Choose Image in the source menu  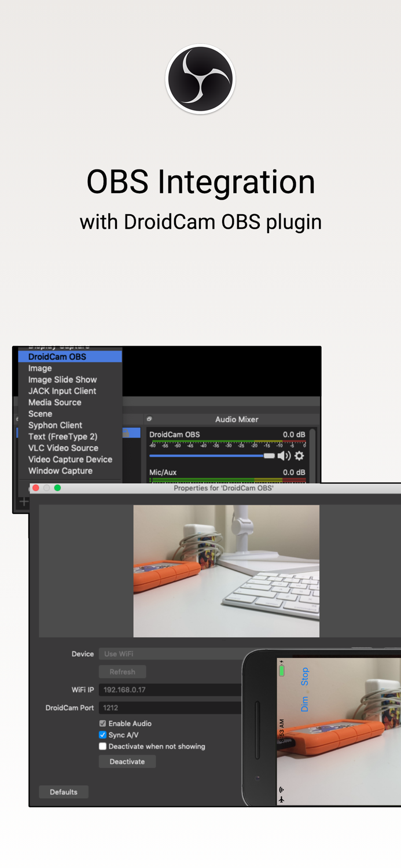tap(70, 368)
